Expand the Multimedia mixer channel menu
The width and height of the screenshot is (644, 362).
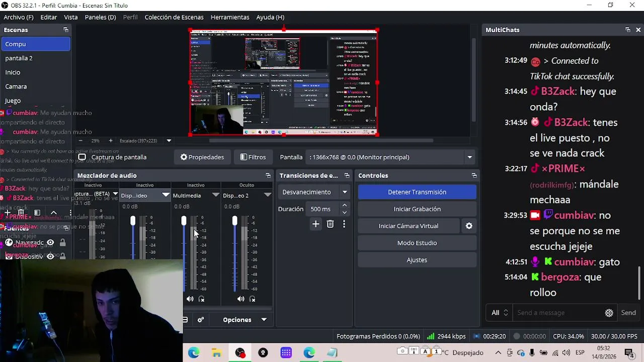tap(216, 195)
